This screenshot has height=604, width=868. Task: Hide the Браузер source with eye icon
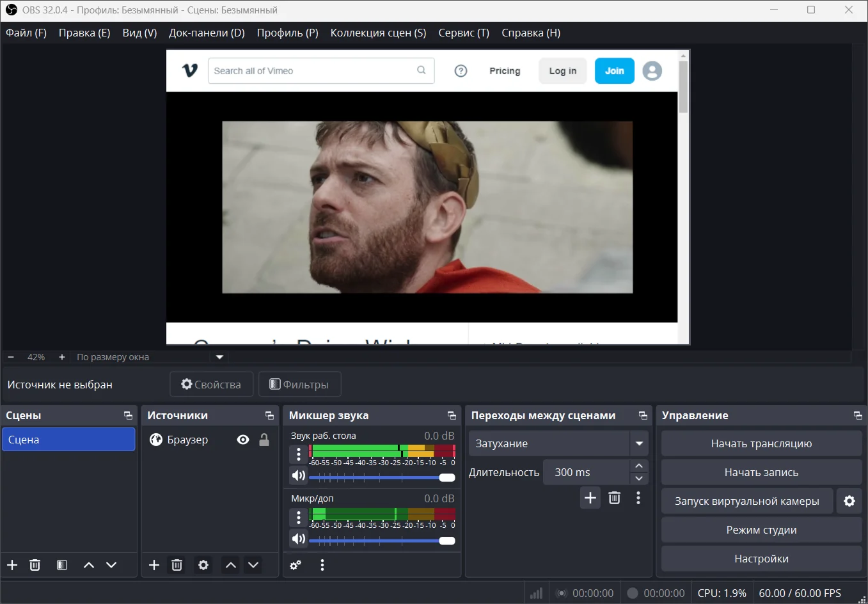[x=243, y=440]
